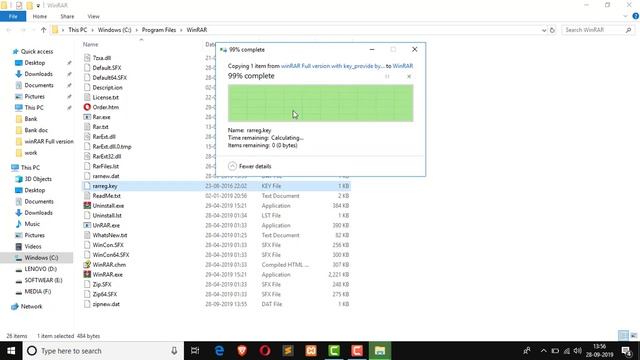Click the Windows (C:) breadcrumb
640x360 pixels.
coord(114,30)
